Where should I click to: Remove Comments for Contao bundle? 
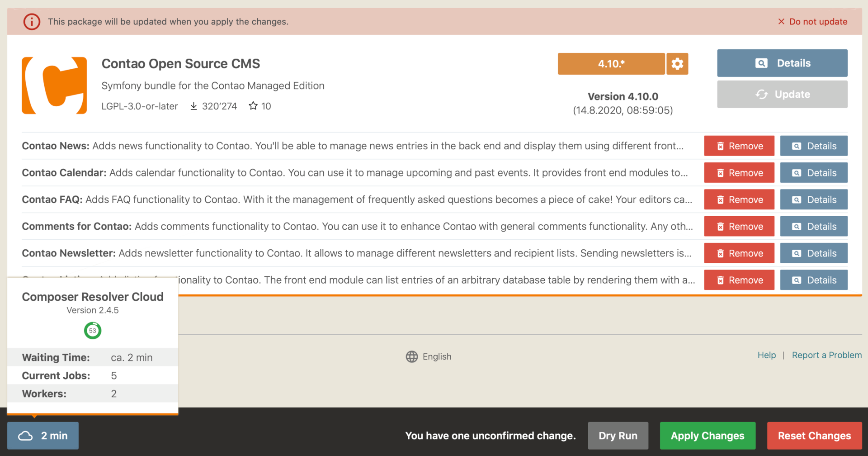tap(739, 226)
